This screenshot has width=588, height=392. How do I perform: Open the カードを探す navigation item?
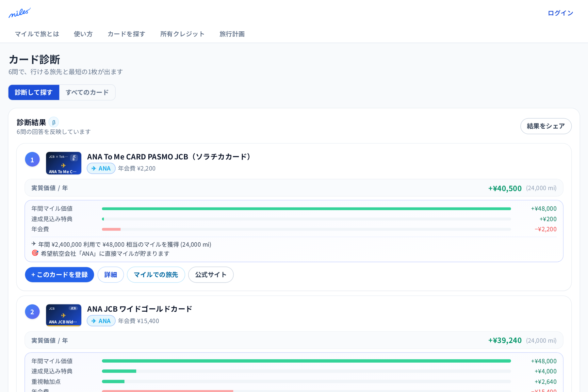tap(126, 34)
